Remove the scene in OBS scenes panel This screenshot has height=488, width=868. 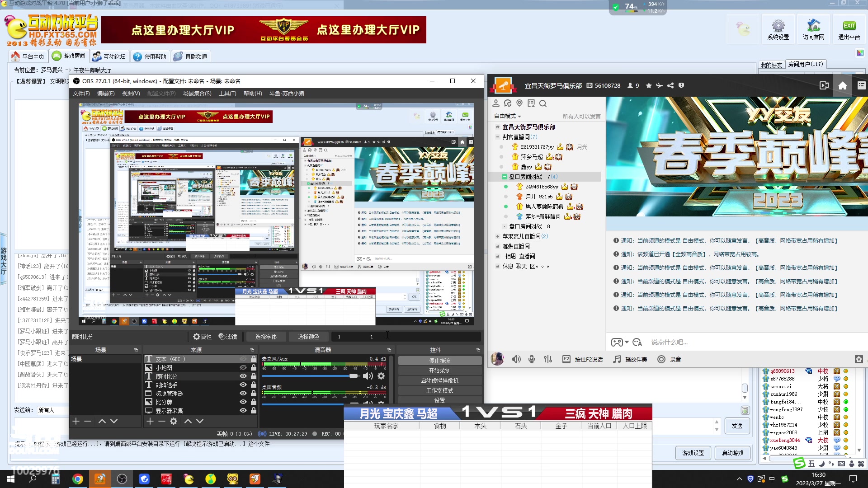[88, 421]
